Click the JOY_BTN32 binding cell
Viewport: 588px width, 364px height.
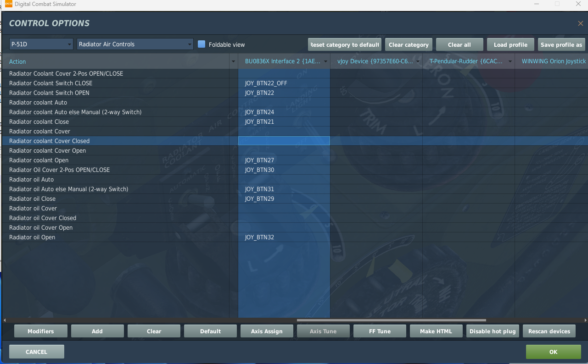(x=284, y=237)
